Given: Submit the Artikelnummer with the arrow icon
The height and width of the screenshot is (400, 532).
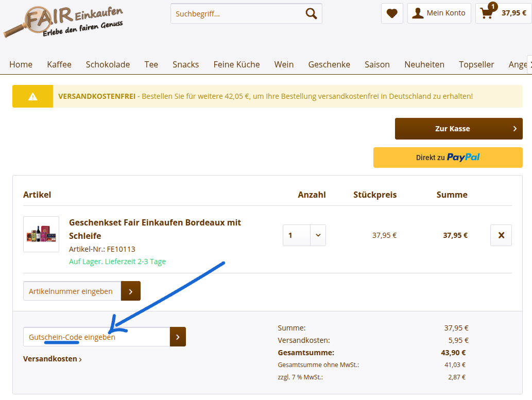Looking at the screenshot, I should 130,291.
